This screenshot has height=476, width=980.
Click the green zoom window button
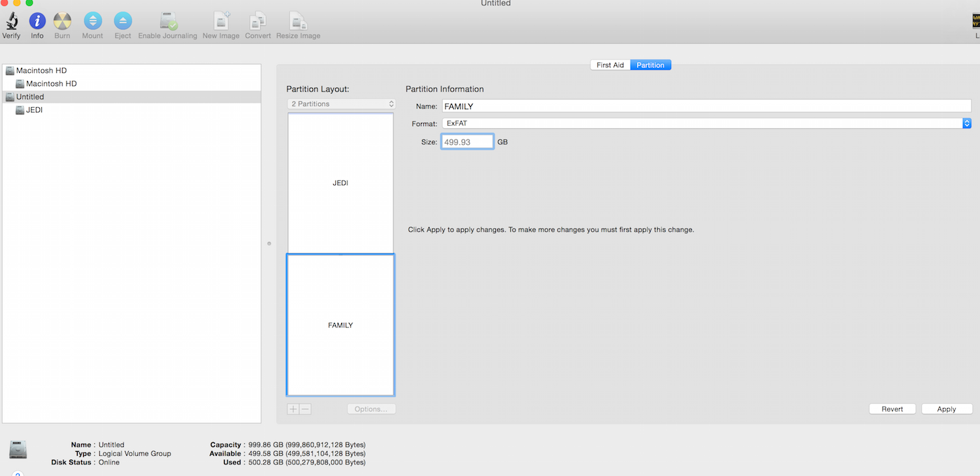click(29, 3)
